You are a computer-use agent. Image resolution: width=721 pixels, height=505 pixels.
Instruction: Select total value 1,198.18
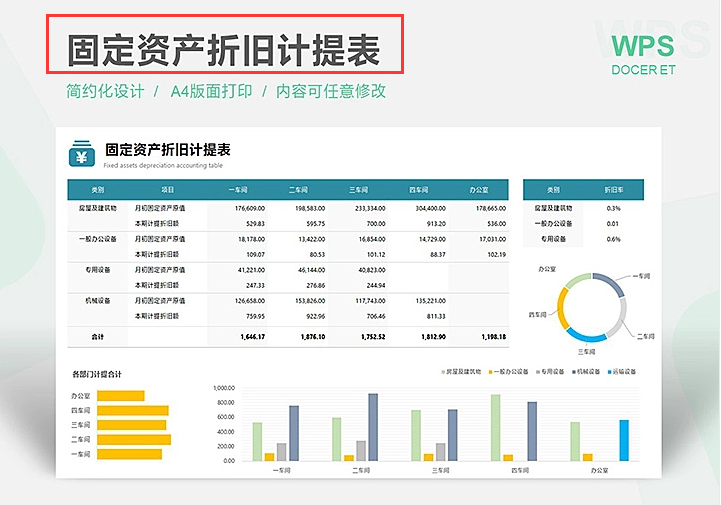pos(493,337)
